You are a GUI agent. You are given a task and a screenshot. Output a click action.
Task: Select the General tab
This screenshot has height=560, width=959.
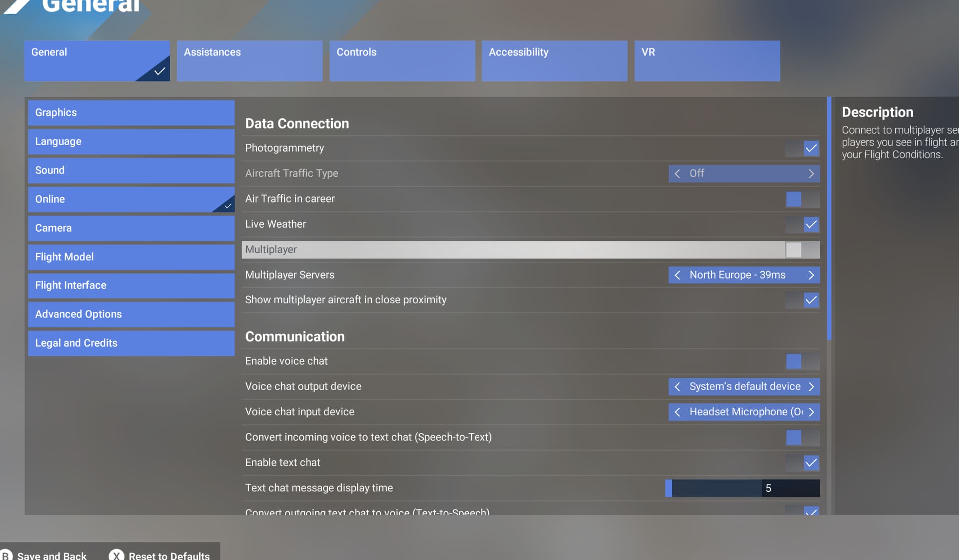[x=97, y=61]
